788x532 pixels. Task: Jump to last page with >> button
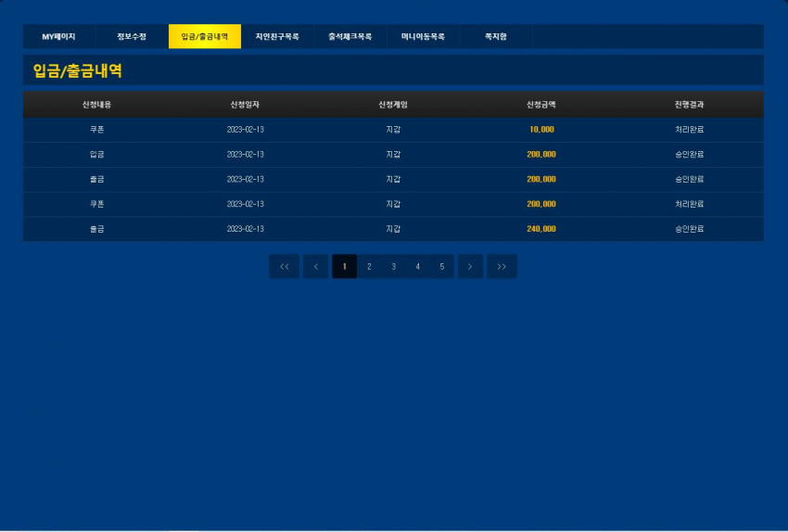pos(502,267)
